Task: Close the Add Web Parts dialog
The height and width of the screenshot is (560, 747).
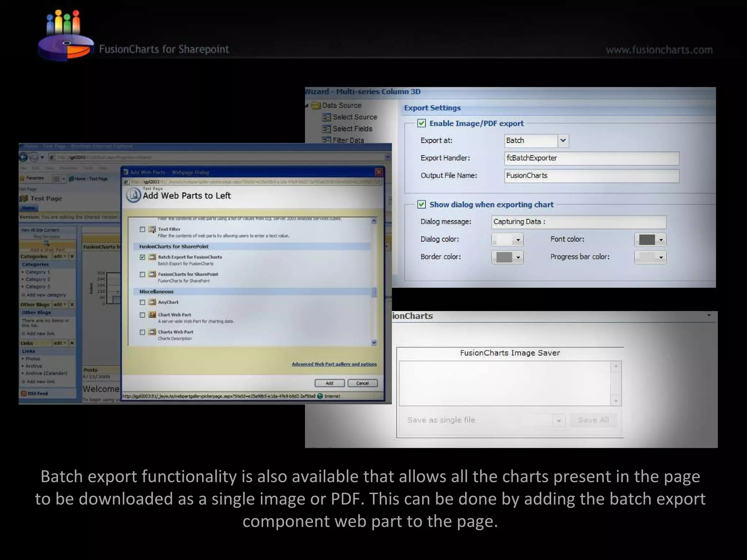Action: click(379, 172)
